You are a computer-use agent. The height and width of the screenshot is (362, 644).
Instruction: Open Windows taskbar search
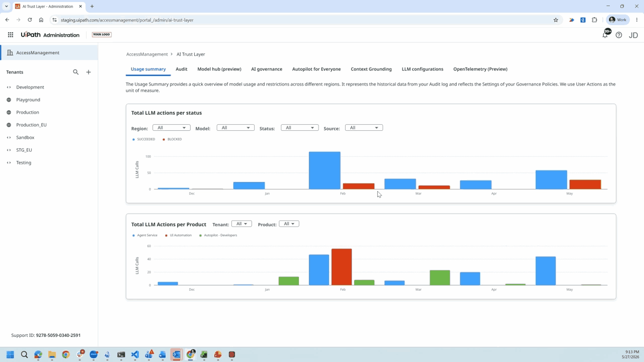coord(24,354)
